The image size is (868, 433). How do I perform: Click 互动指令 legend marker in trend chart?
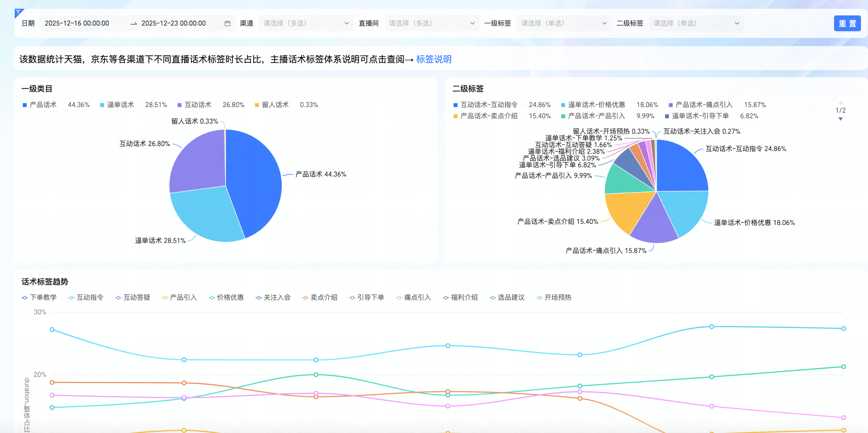click(71, 298)
